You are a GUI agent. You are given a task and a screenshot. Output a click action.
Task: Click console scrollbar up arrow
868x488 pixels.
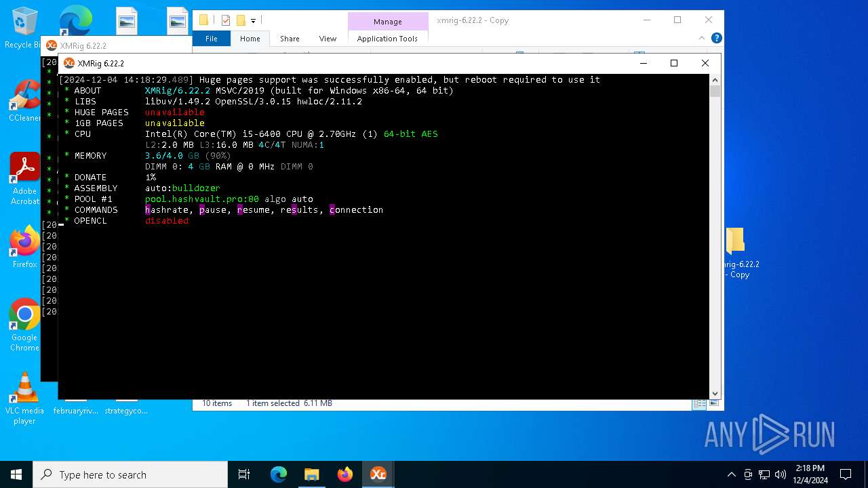pyautogui.click(x=715, y=80)
